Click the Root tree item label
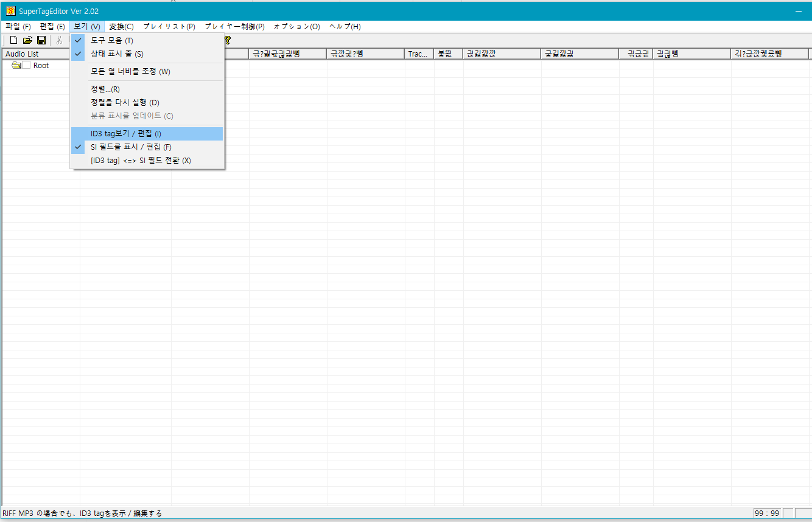This screenshot has width=812, height=522. 41,66
